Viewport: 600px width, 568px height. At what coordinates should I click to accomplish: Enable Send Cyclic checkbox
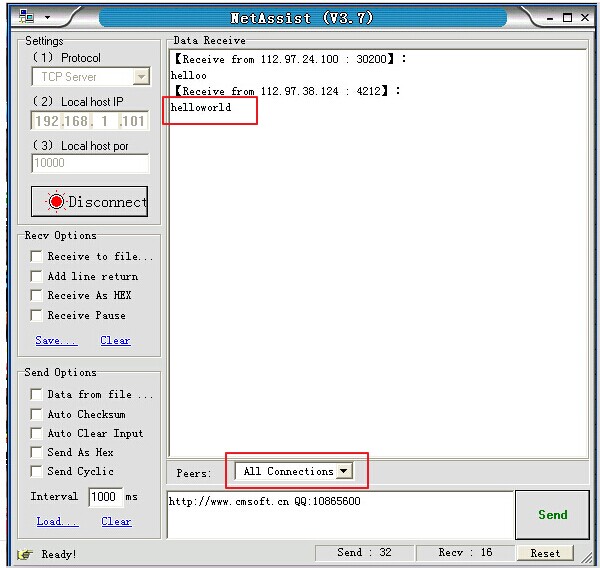tap(36, 471)
